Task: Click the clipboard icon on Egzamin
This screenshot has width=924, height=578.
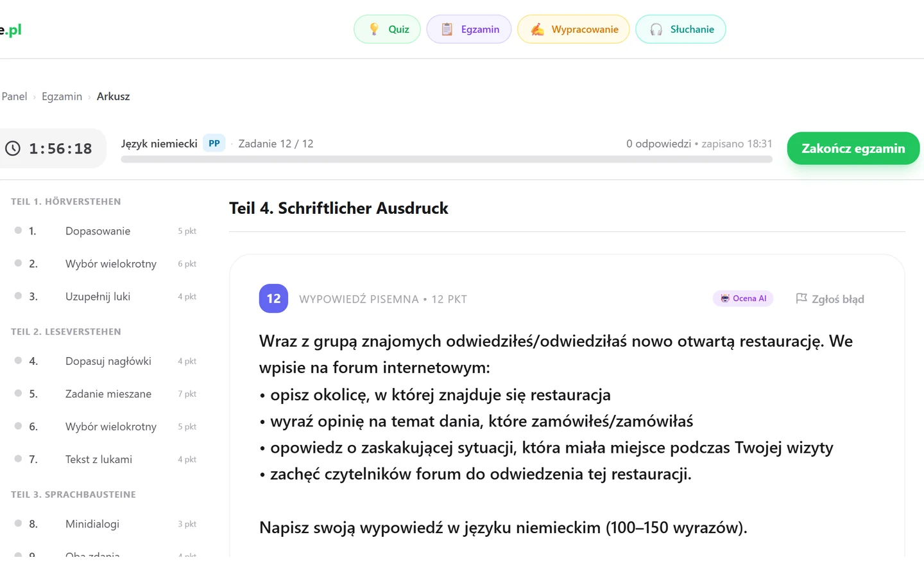Action: click(x=447, y=29)
